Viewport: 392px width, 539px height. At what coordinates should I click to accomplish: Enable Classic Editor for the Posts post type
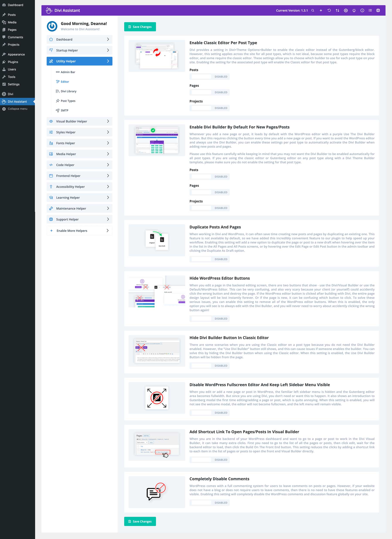click(201, 76)
